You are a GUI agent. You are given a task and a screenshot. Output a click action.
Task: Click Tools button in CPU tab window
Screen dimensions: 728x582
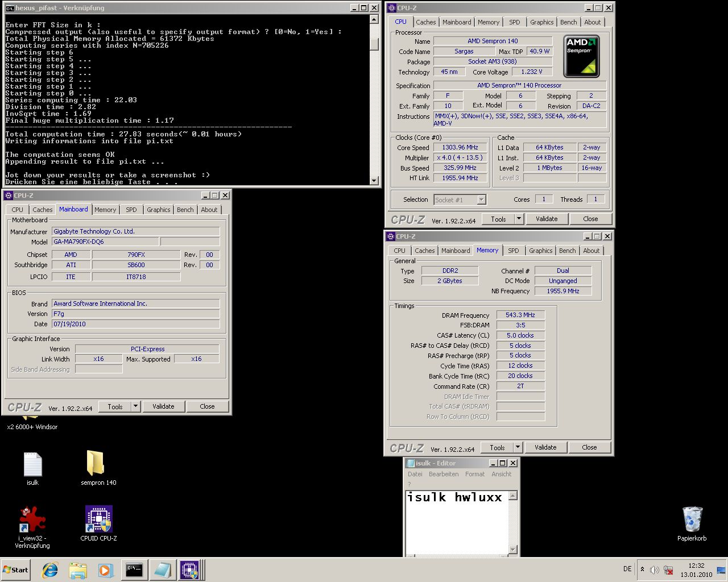click(498, 219)
